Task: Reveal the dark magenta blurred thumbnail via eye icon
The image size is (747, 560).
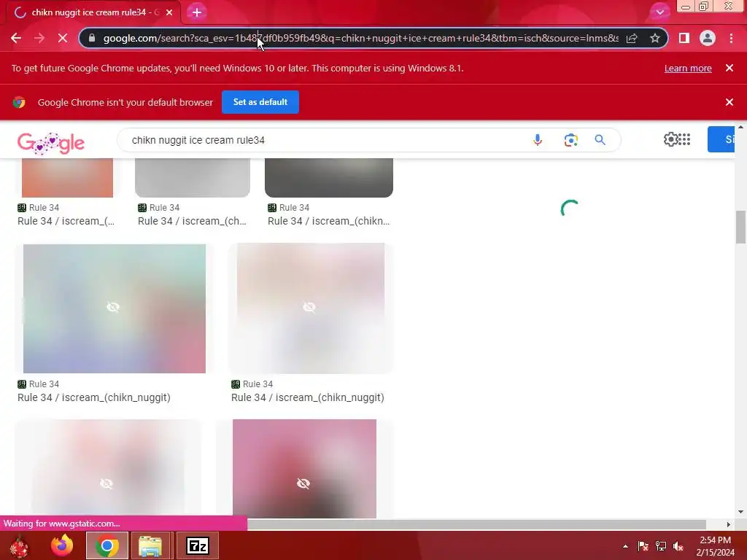Action: [303, 484]
